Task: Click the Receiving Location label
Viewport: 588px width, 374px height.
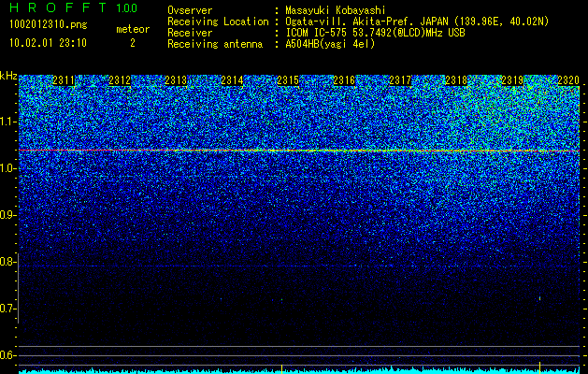Action: pos(218,22)
